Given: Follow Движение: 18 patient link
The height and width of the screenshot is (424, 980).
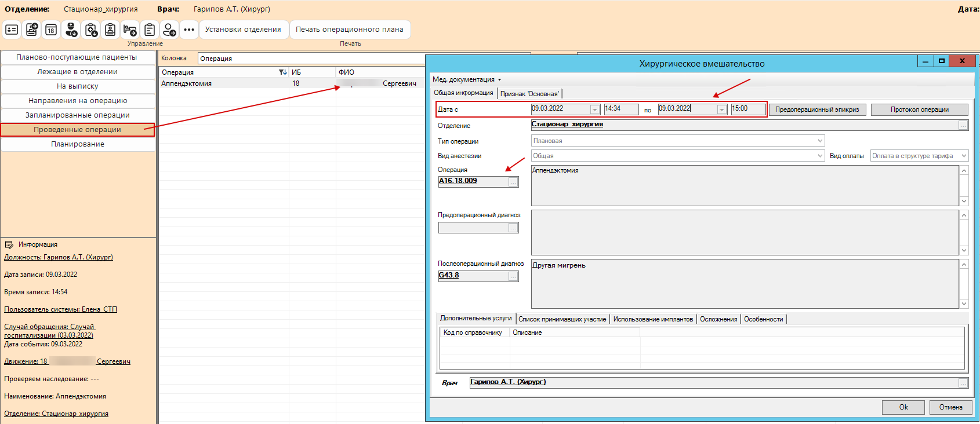Looking at the screenshot, I should (67, 361).
